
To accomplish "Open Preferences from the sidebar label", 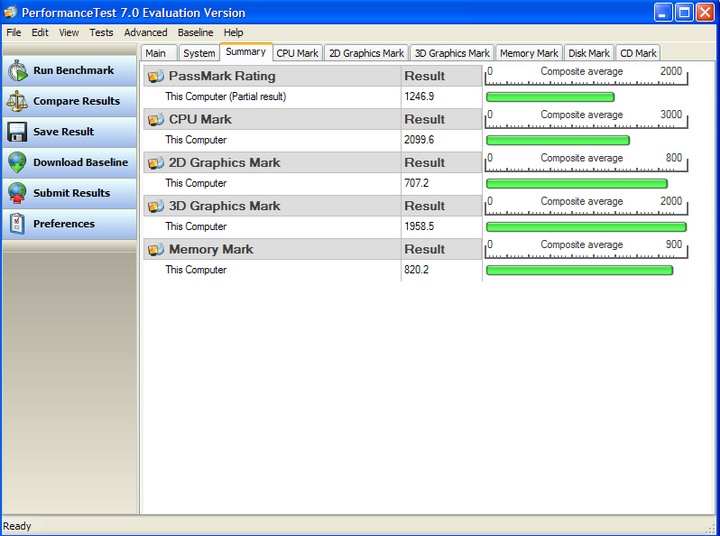I will [64, 224].
